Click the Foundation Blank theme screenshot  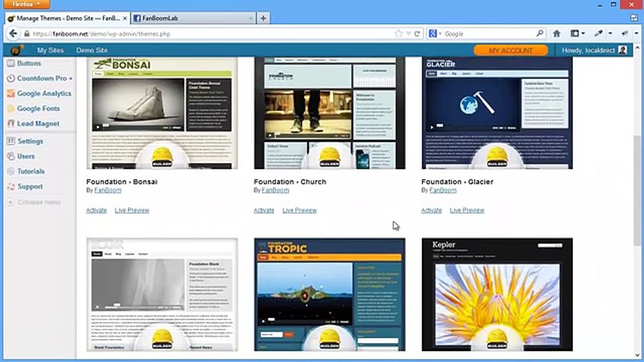point(162,295)
